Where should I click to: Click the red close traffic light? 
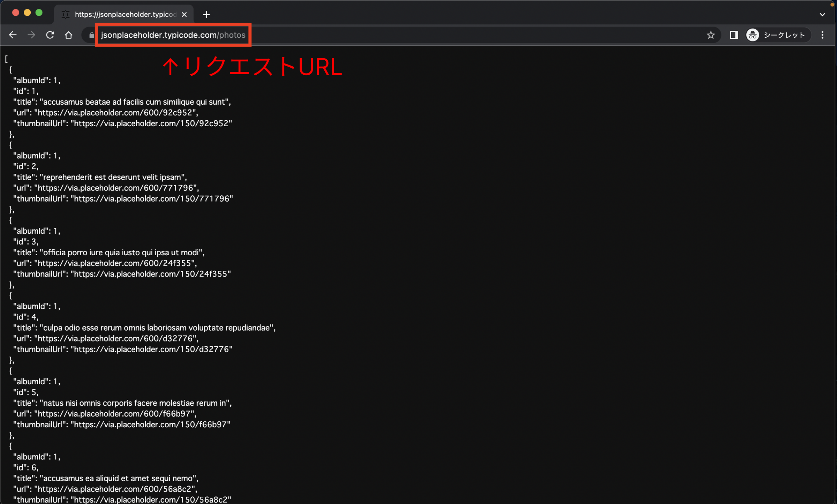click(15, 13)
